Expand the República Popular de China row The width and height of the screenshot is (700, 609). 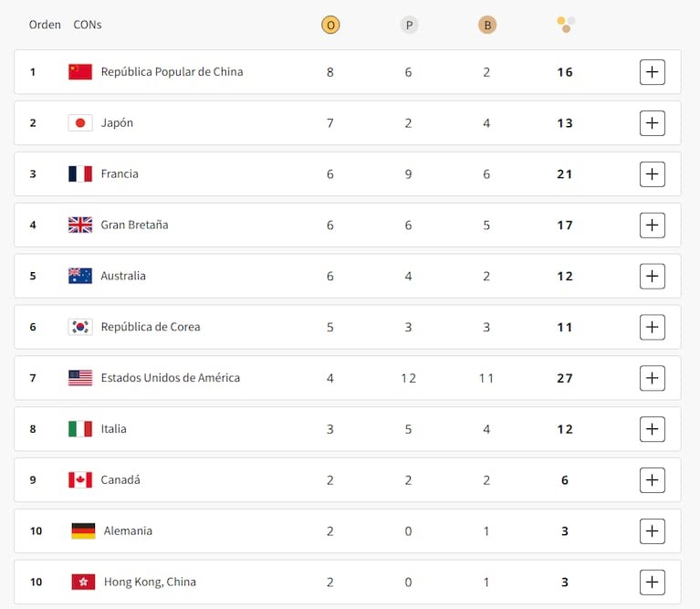click(652, 72)
